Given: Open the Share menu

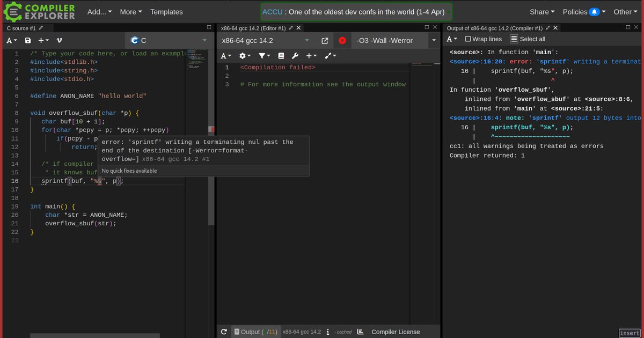Looking at the screenshot, I should (x=543, y=12).
